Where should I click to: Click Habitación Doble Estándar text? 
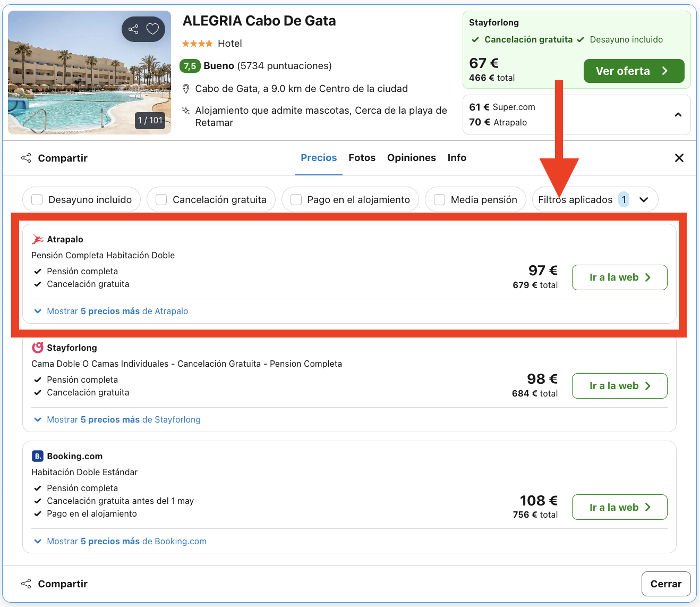[x=84, y=472]
